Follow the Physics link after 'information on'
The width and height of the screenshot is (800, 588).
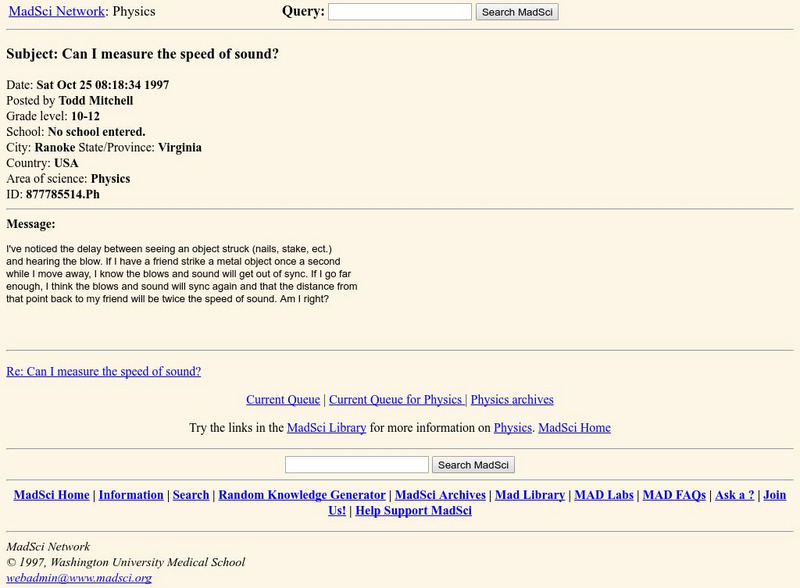pyautogui.click(x=512, y=427)
